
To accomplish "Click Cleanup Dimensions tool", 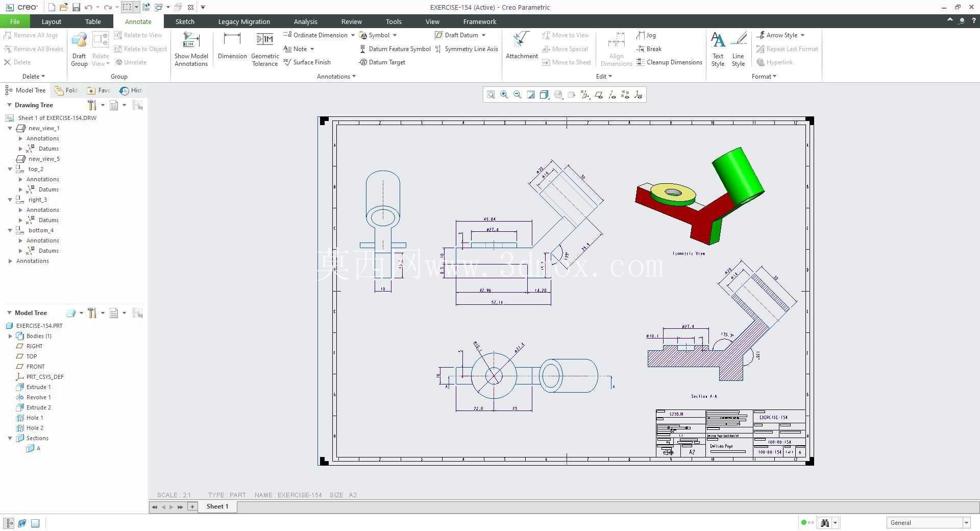I will [x=670, y=62].
